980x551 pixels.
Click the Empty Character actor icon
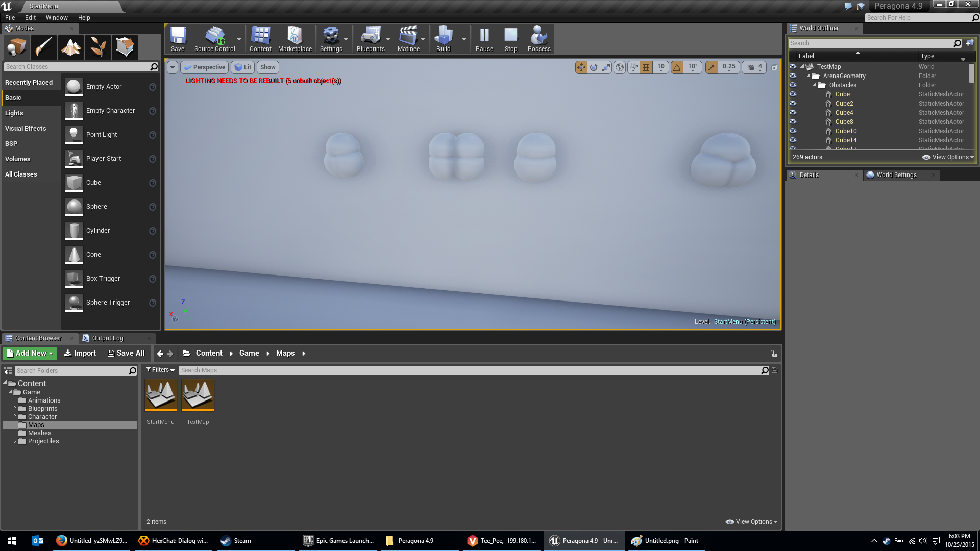click(74, 111)
